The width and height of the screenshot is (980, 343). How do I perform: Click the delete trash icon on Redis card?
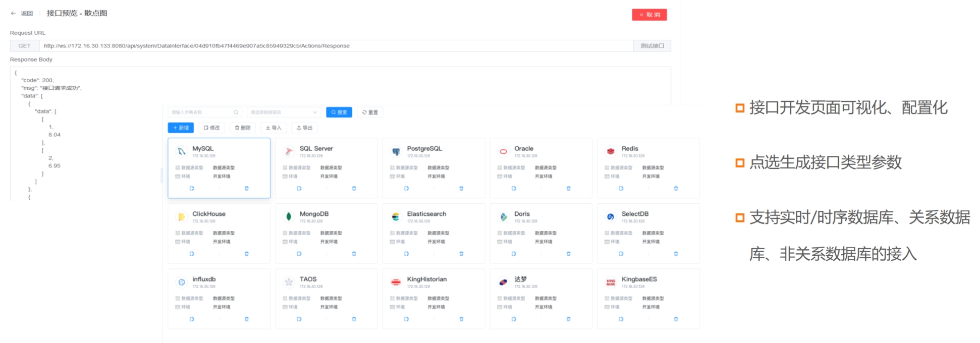click(676, 189)
